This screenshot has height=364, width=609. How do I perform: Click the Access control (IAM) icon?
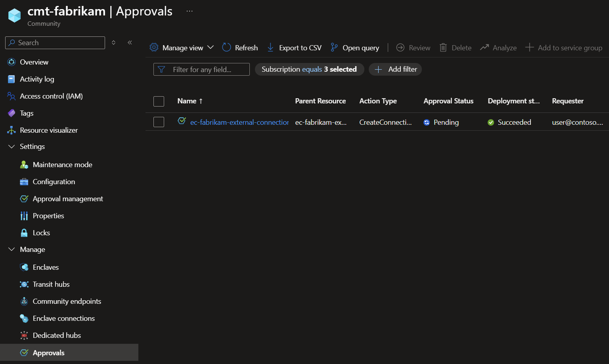(x=11, y=96)
